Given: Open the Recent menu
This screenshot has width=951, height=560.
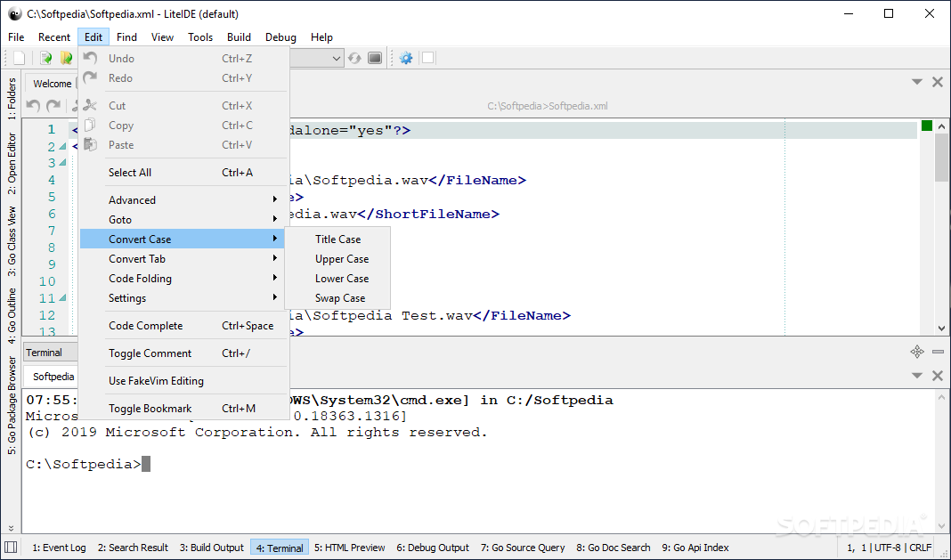Looking at the screenshot, I should pos(54,37).
